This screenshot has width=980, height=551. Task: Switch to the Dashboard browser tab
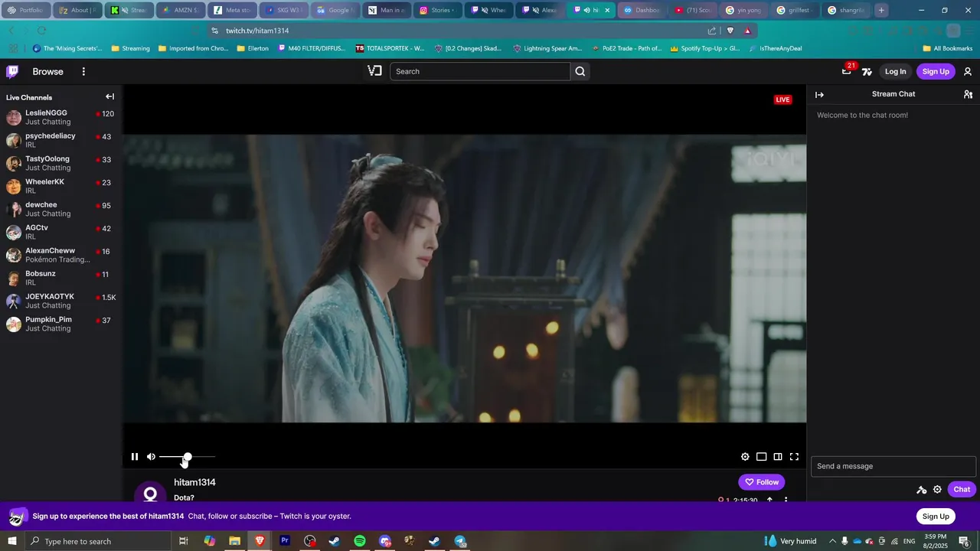642,10
